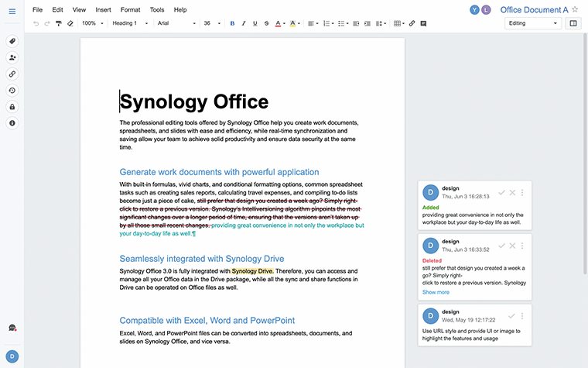Click the Office Document A title
This screenshot has height=368, width=588.
[534, 10]
